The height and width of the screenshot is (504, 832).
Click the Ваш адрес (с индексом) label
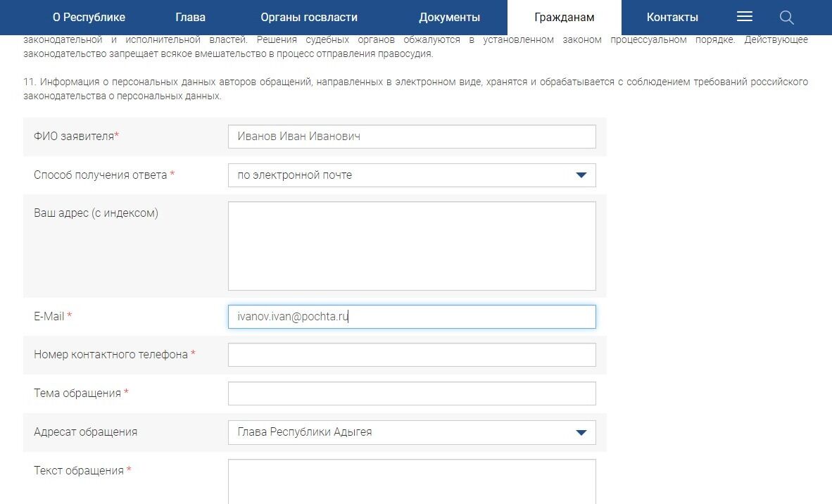[96, 213]
